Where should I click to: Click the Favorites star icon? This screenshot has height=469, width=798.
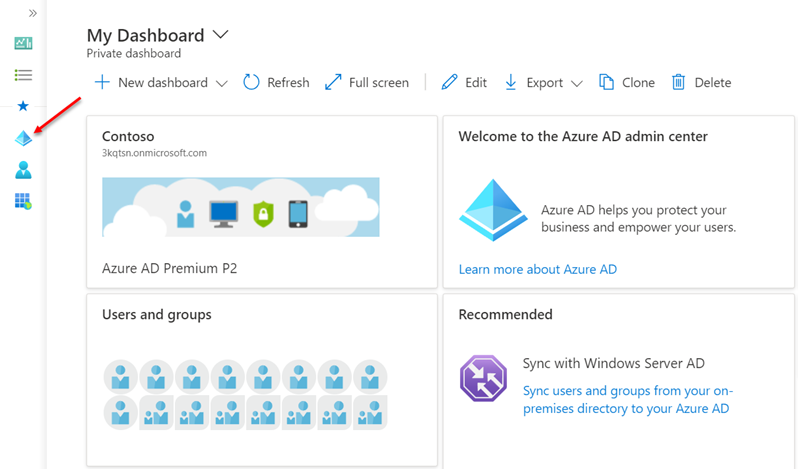[23, 106]
